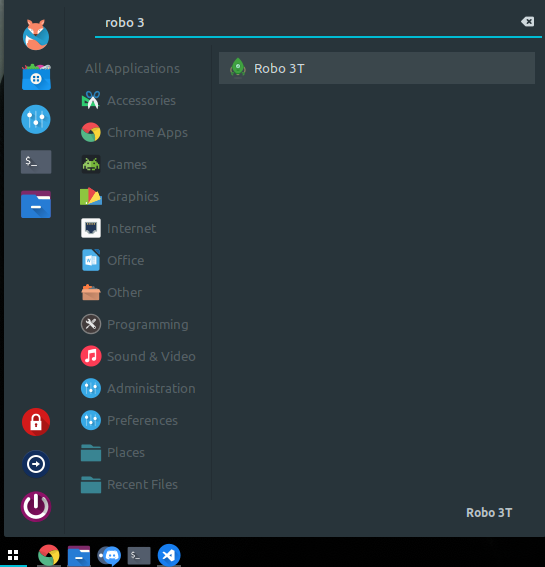Click the scissors Accessories icon
545x567 pixels.
tap(91, 100)
